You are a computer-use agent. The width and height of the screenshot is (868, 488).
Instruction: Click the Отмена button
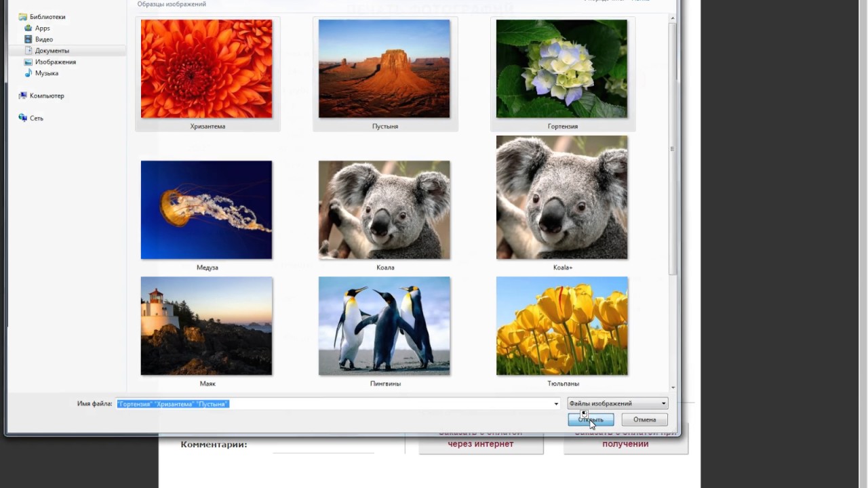[x=644, y=420]
